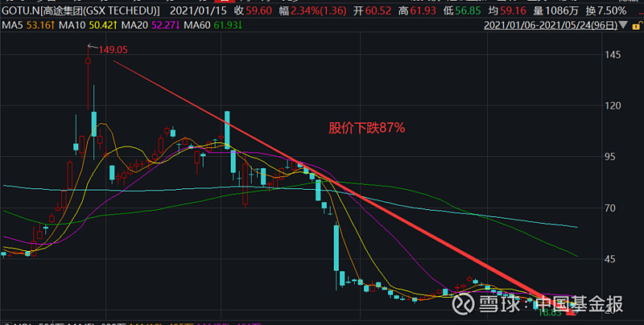Viewport: 644px width, 325px height.
Task: Select date range 2021/01/06-2021/05/24(96日)
Action: tap(551, 25)
